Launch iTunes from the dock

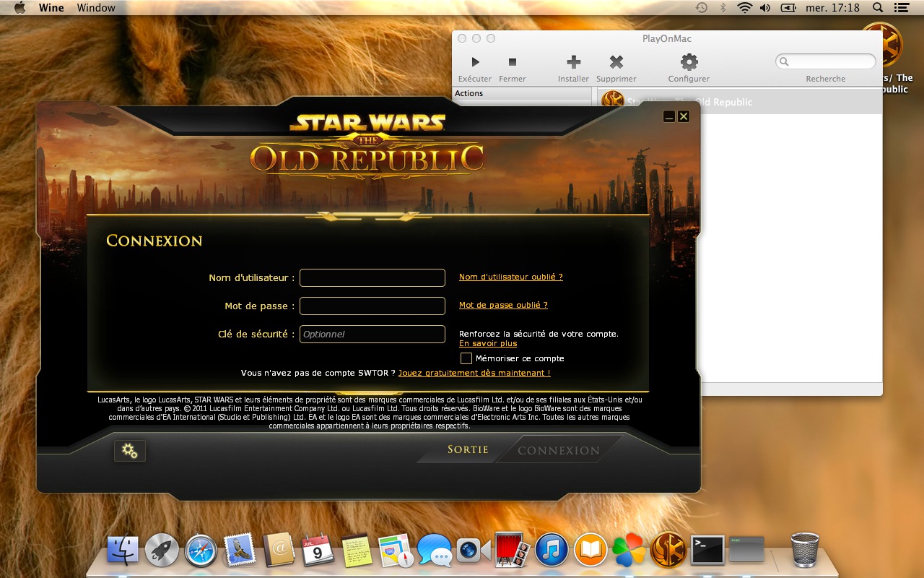[x=552, y=551]
